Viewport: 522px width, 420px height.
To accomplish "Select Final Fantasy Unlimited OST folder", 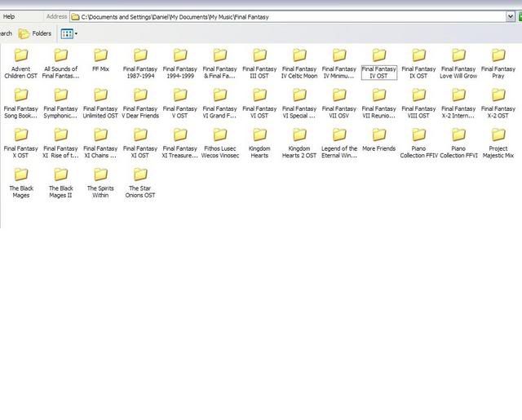I will (100, 104).
